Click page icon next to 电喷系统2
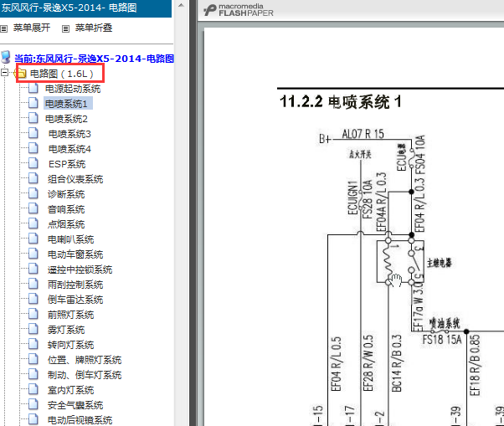This screenshot has height=426, width=504. tap(33, 118)
